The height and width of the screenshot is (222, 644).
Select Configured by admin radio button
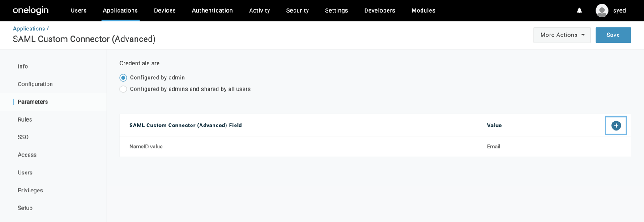coord(123,78)
